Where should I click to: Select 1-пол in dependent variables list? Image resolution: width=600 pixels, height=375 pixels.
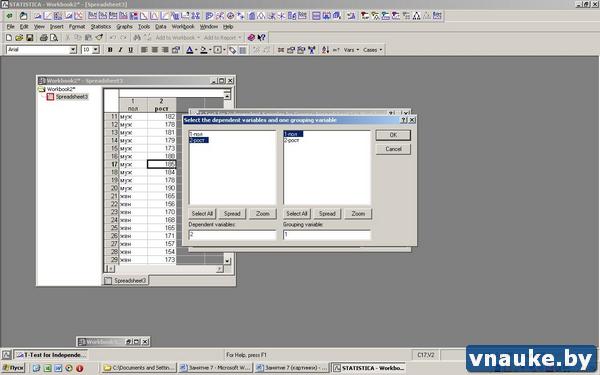(x=196, y=134)
